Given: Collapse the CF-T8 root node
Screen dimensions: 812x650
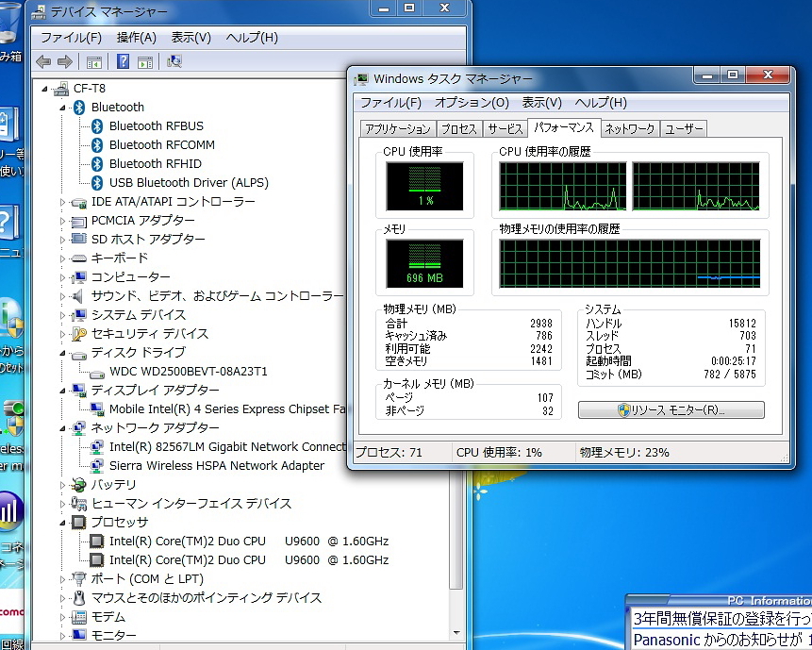Looking at the screenshot, I should [x=44, y=89].
